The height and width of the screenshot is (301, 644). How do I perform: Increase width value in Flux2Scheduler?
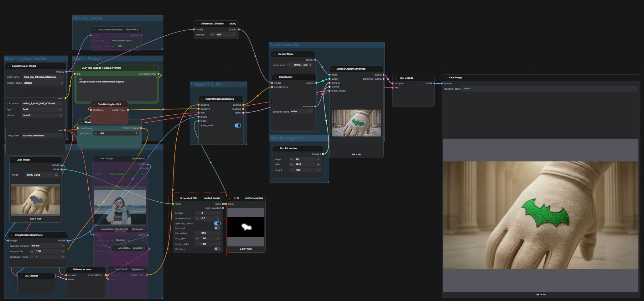(x=318, y=164)
